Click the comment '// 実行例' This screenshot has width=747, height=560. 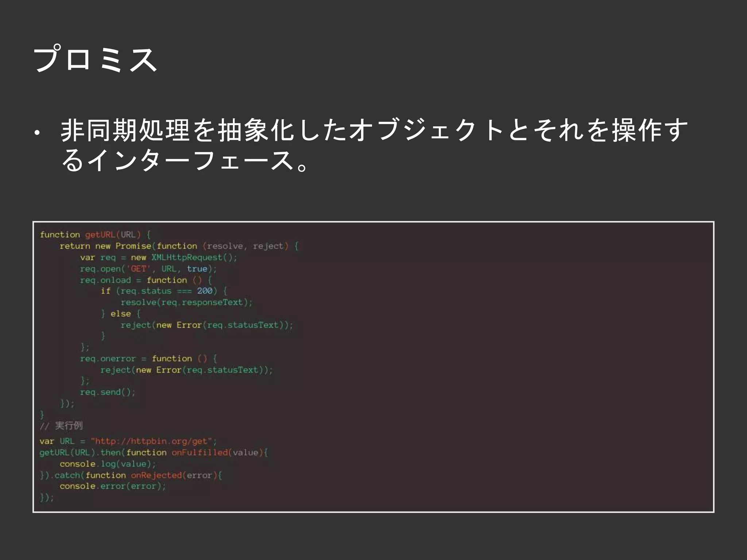point(61,425)
